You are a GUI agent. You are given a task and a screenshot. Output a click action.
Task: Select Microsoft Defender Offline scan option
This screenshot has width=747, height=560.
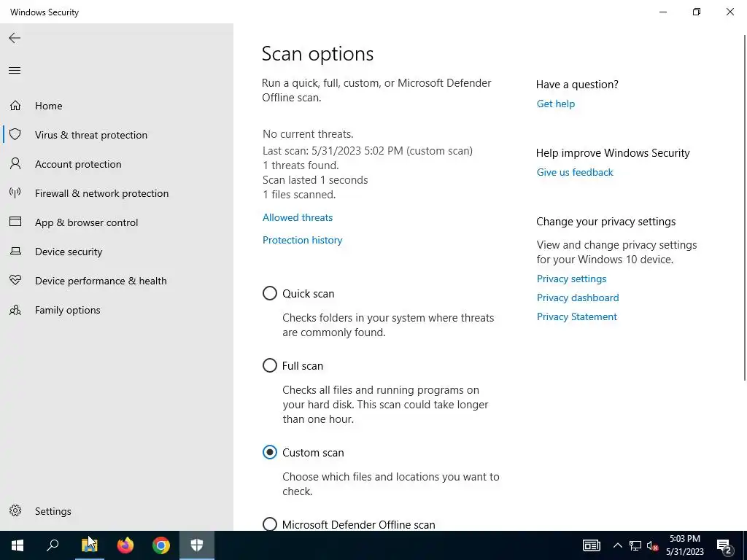[x=270, y=524]
